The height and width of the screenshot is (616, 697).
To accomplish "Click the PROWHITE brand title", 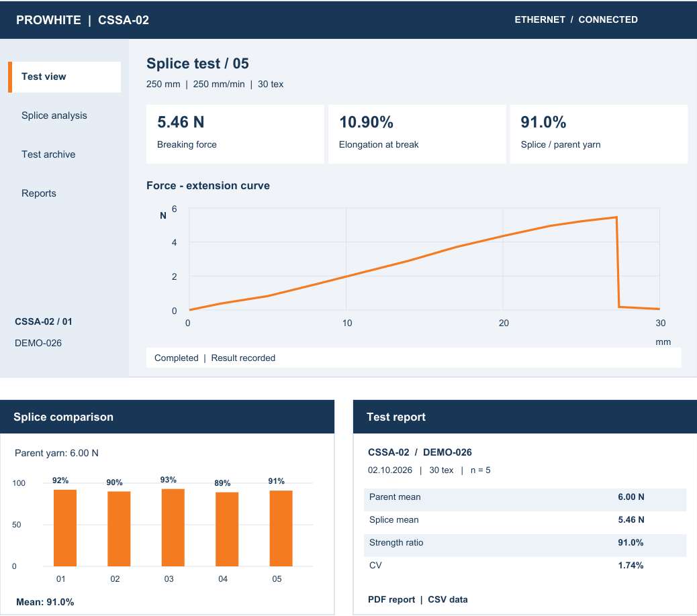I will 48,20.
